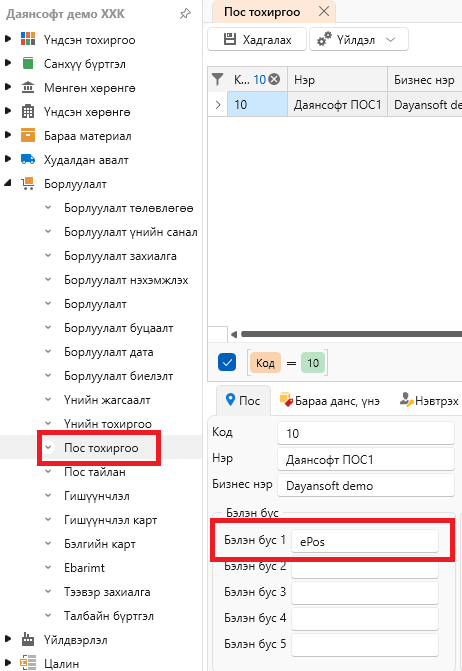Click the Бараа данс, үнэ box icon
Screen dimensions: 462x671
286,400
